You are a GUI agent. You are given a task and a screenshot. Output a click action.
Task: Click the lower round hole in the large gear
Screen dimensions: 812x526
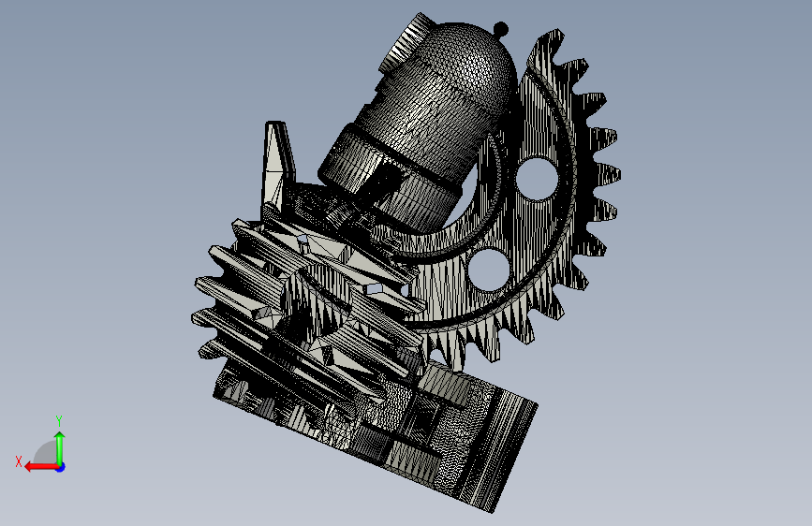coord(489,270)
